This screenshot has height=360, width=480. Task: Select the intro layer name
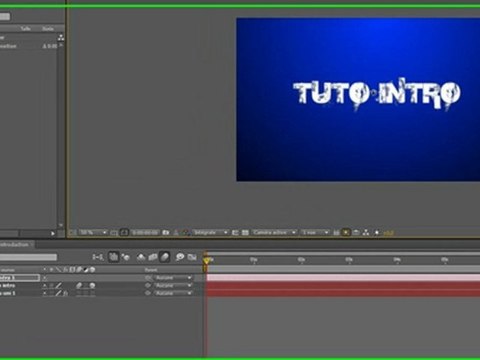click(8, 285)
